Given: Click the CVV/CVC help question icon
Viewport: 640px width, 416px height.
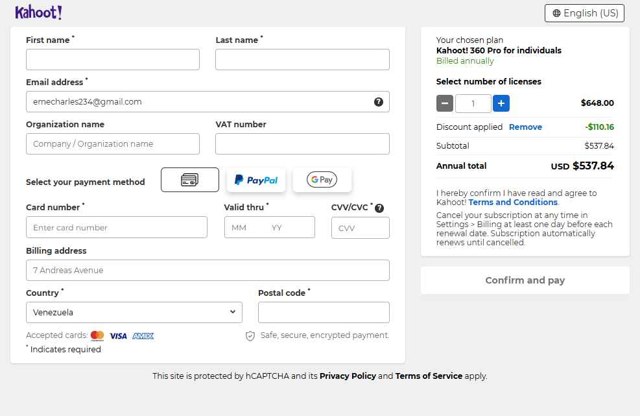Looking at the screenshot, I should point(379,208).
